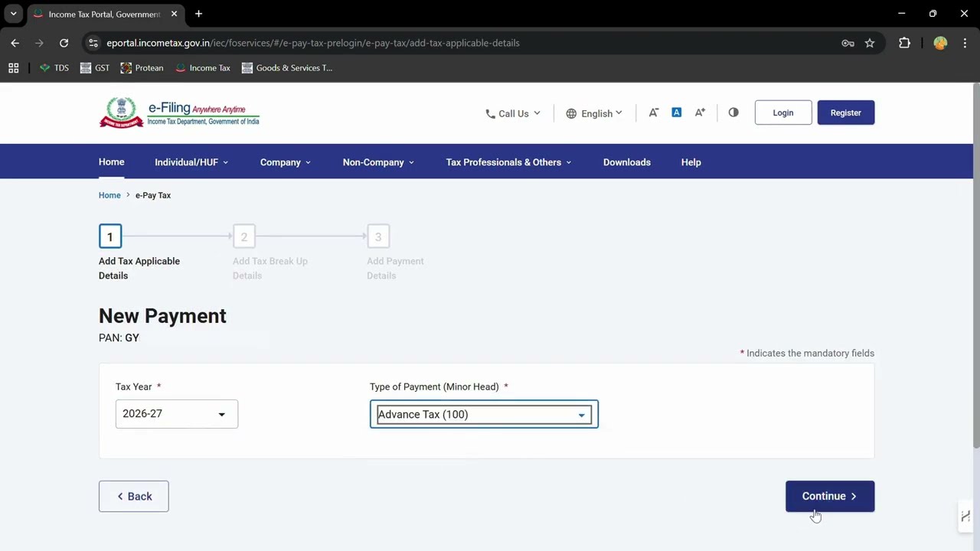
Task: Open the tab search dropdown arrow
Action: pyautogui.click(x=13, y=14)
